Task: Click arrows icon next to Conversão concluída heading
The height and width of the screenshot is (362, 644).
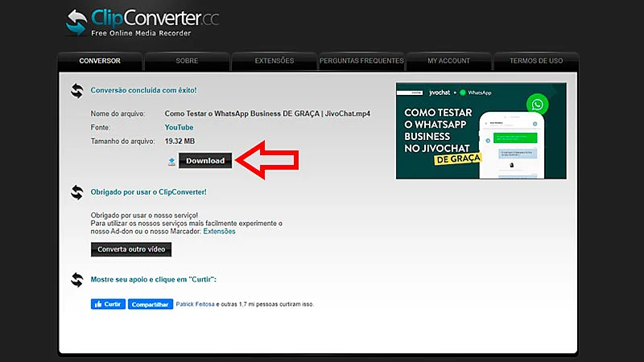Action: [76, 91]
